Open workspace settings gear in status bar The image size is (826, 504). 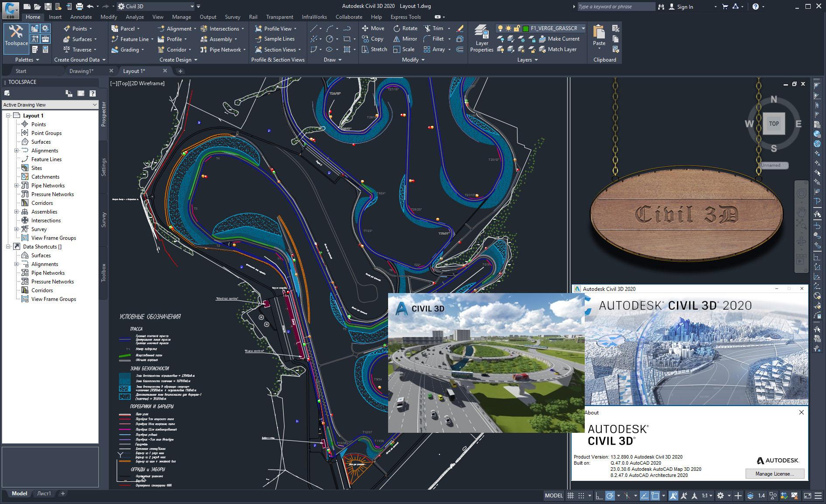click(x=720, y=496)
